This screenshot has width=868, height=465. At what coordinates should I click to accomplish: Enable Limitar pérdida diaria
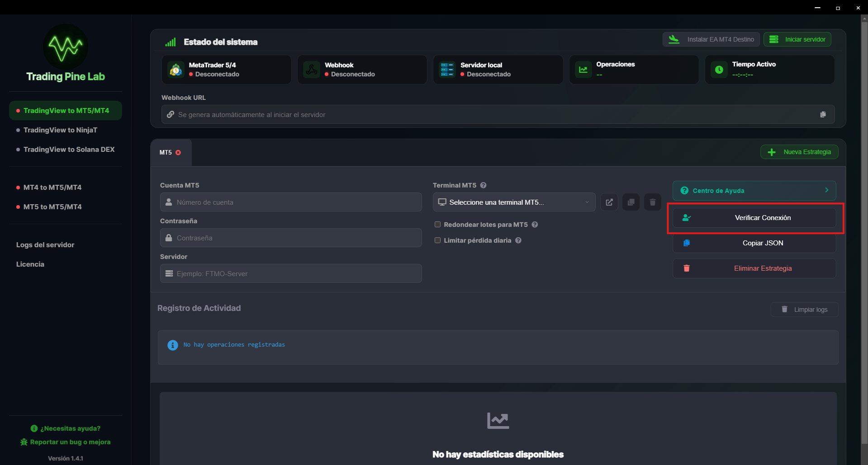click(x=437, y=240)
